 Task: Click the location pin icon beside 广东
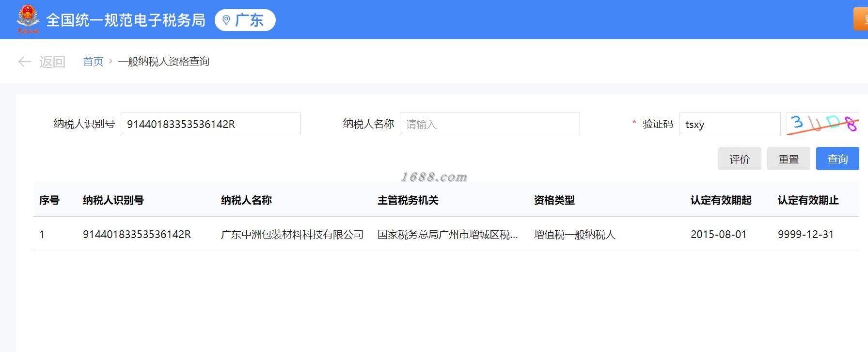click(226, 20)
